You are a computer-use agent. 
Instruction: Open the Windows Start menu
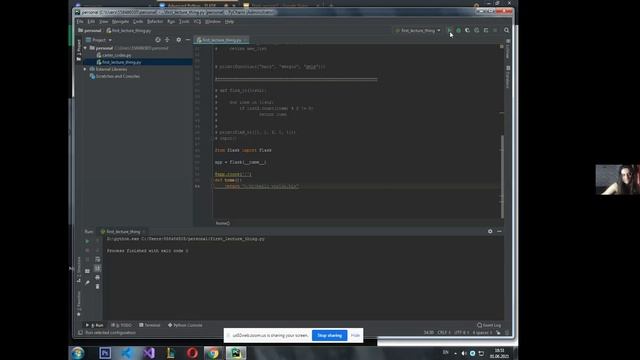tap(78, 353)
